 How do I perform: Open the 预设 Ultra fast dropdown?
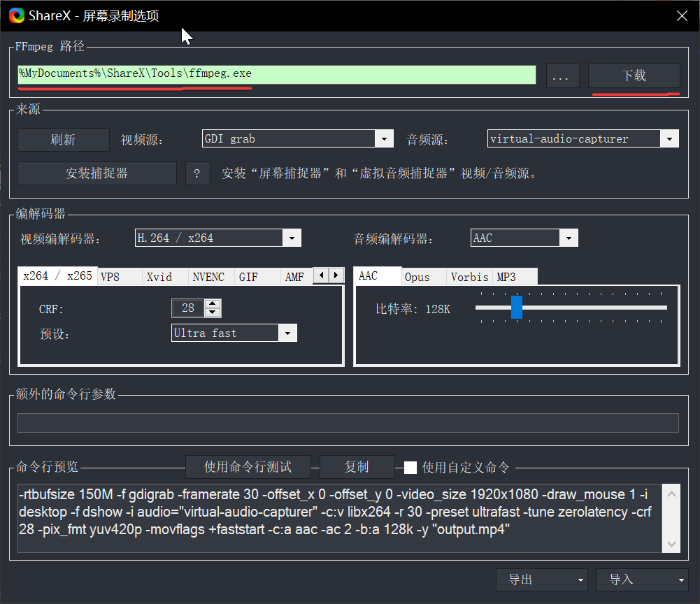pyautogui.click(x=234, y=333)
